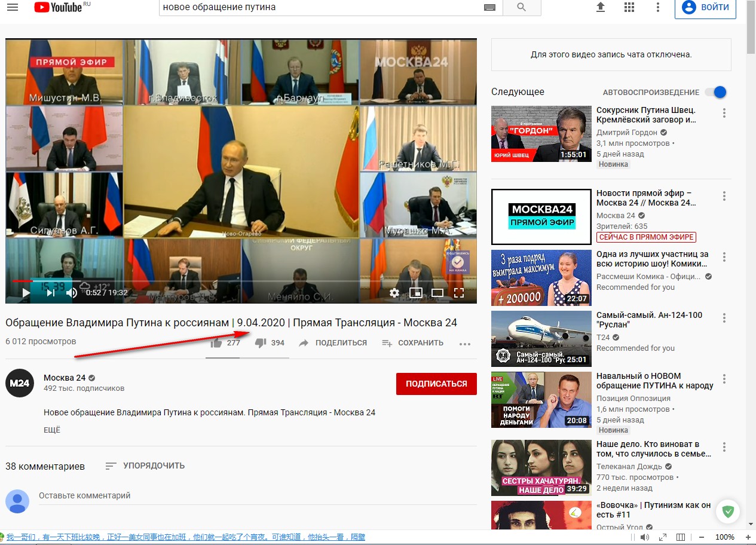
Task: Click the status bar diagonal-arrows expand icon
Action: tap(663, 537)
